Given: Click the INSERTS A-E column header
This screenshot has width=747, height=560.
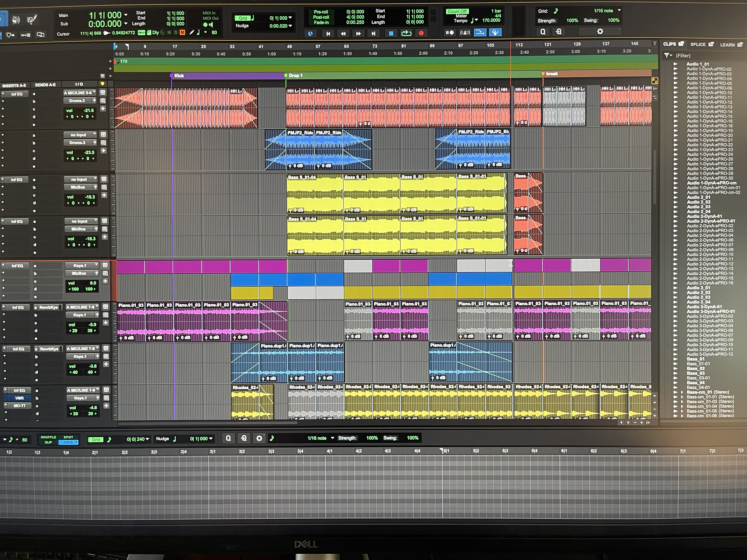Looking at the screenshot, I should click(14, 86).
